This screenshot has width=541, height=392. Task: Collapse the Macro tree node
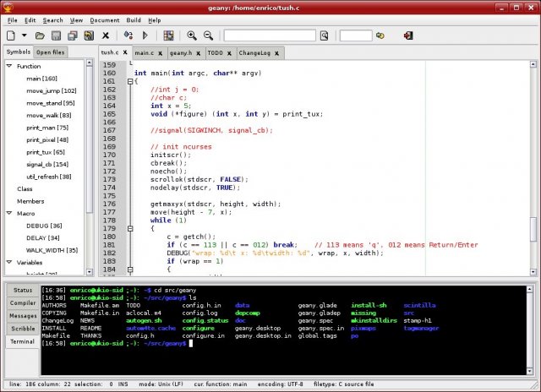(9, 213)
